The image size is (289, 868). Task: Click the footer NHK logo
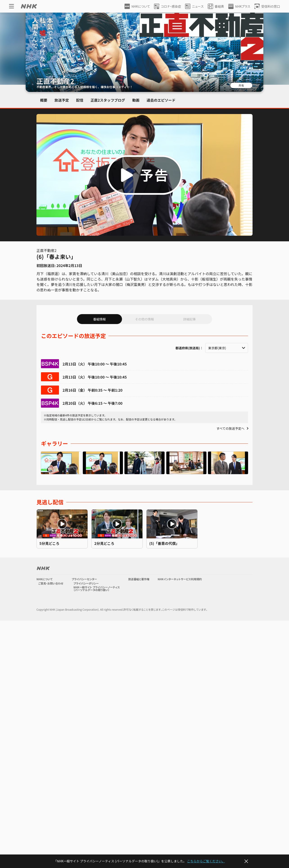(x=43, y=568)
